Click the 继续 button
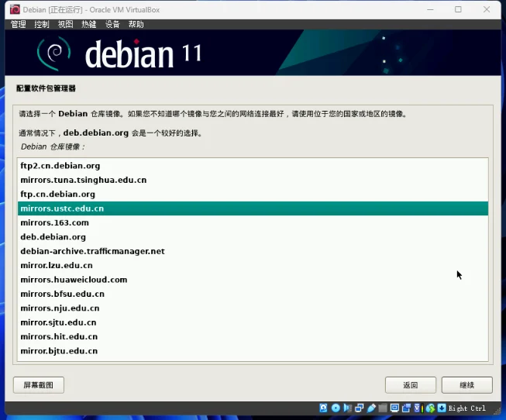 [467, 385]
